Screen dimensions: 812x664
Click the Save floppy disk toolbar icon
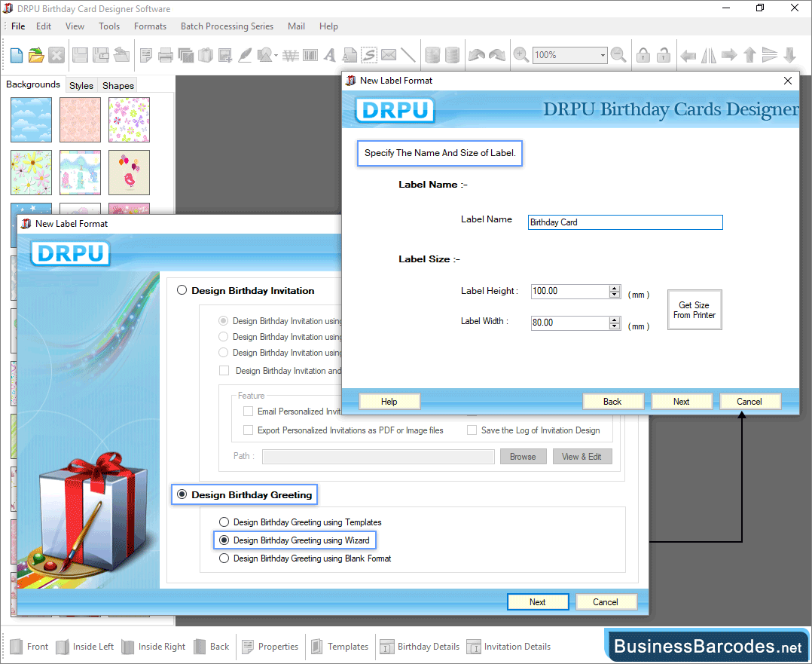click(80, 55)
